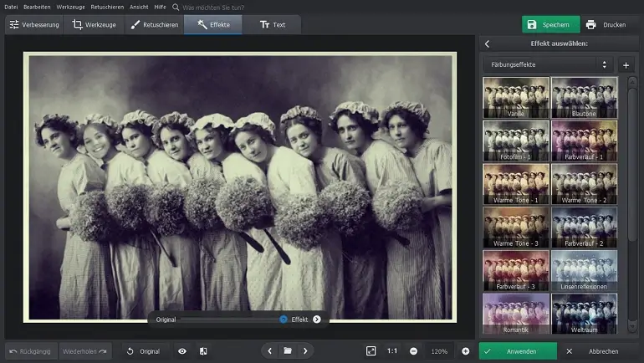Open the Datei menu
This screenshot has width=644, height=363.
click(x=11, y=7)
